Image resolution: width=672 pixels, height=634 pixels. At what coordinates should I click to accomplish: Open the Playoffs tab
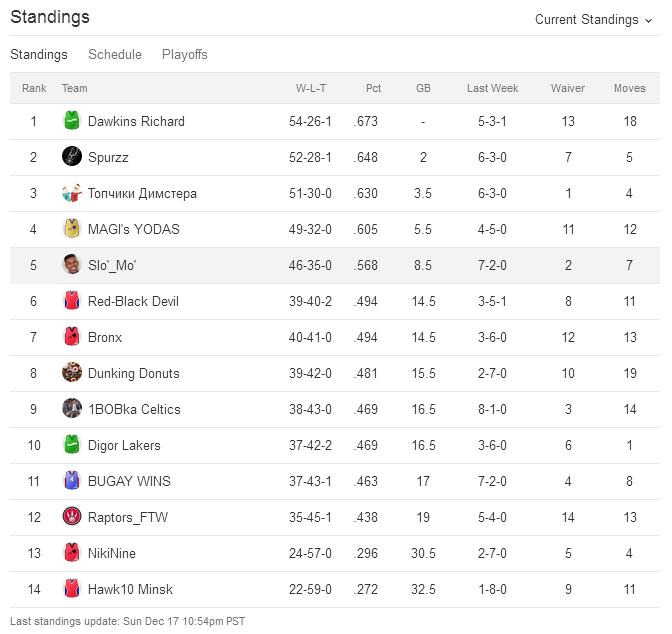[185, 55]
